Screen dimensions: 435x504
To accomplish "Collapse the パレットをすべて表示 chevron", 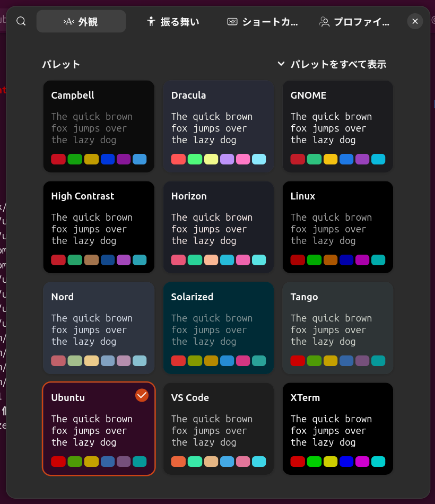I will click(281, 64).
